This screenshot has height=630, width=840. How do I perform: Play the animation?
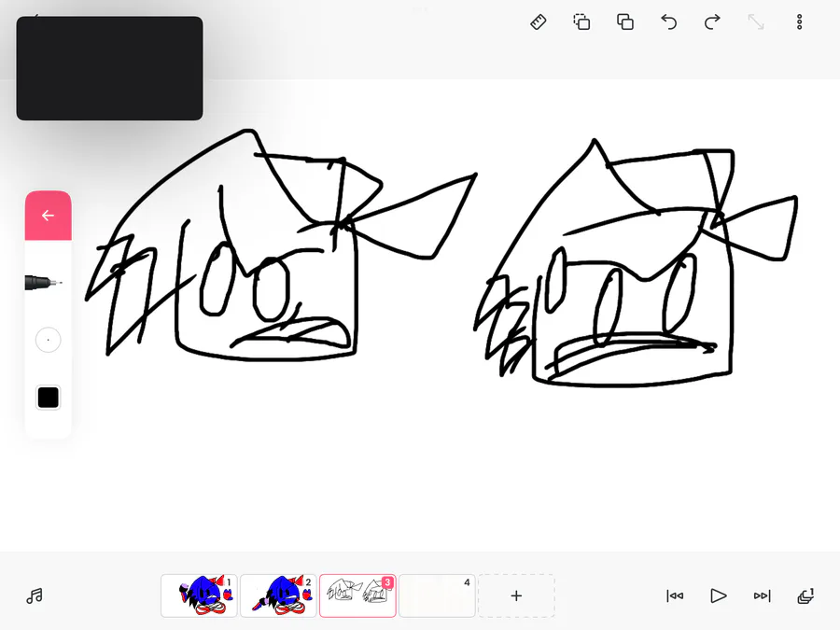click(719, 595)
